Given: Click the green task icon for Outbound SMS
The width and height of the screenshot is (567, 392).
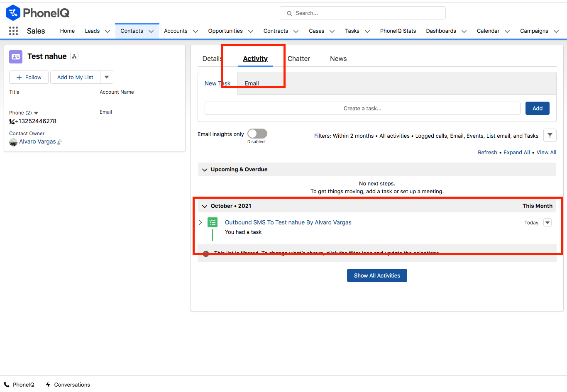Looking at the screenshot, I should pyautogui.click(x=213, y=222).
